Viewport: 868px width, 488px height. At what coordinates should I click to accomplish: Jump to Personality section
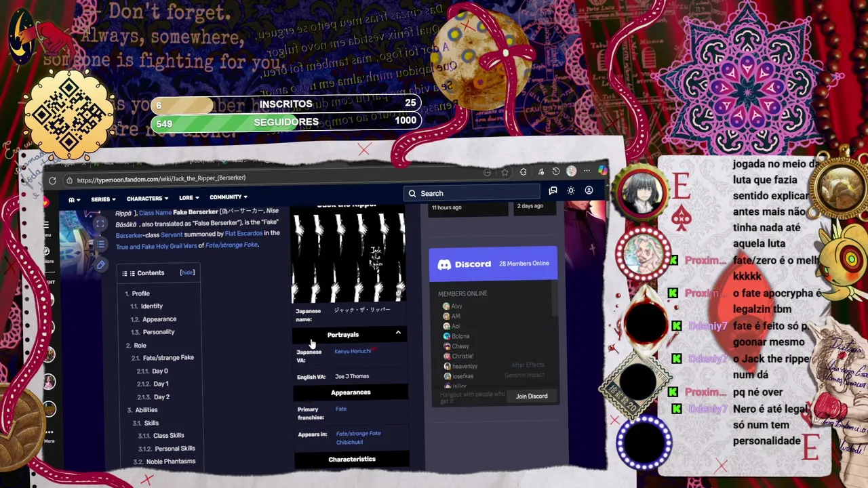pos(158,332)
